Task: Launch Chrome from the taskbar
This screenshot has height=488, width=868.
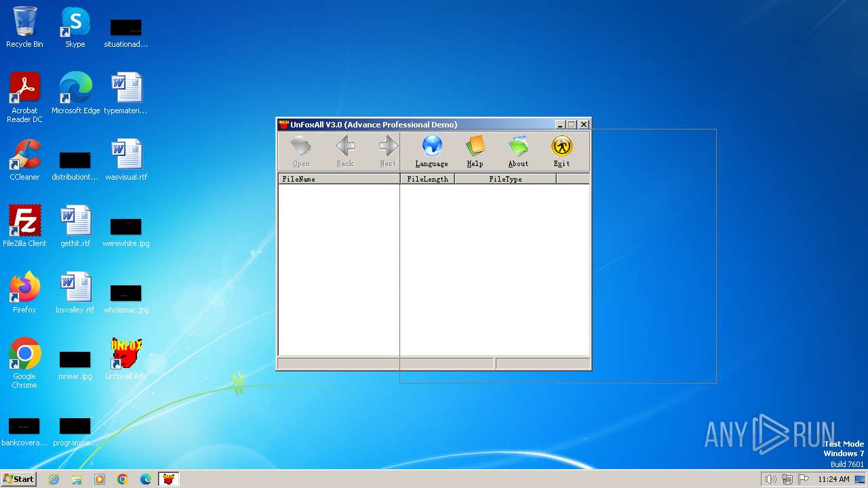Action: coord(123,479)
